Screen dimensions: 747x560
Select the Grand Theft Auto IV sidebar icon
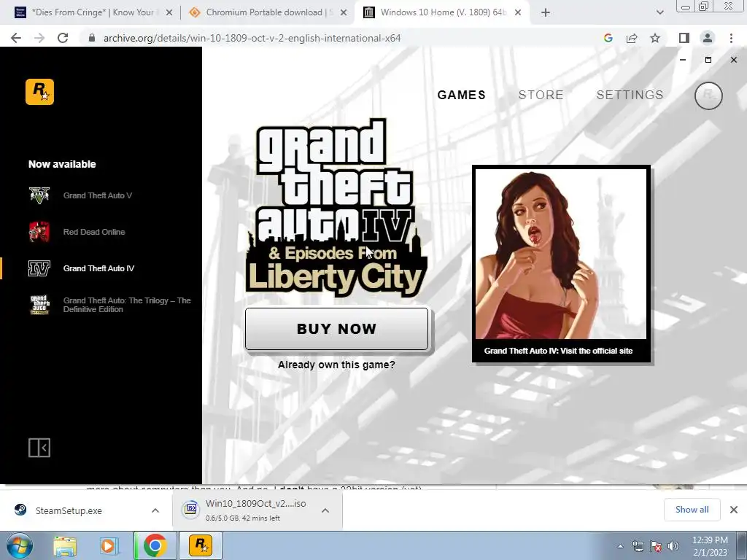coord(39,268)
